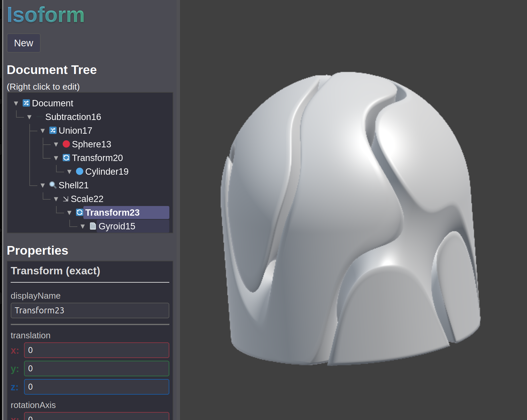
Task: Click the Shell21 magnifier icon
Action: coord(53,185)
